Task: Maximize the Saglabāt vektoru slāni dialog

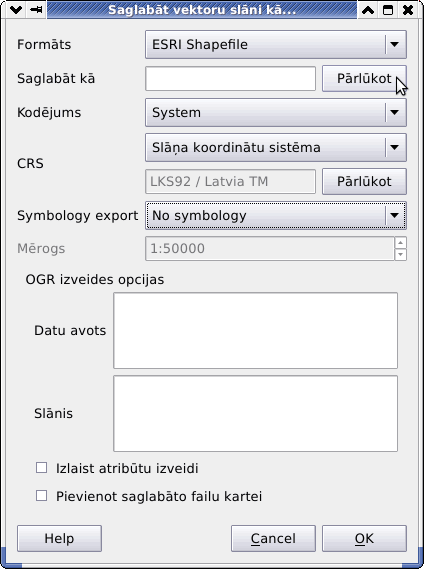Action: 388,10
